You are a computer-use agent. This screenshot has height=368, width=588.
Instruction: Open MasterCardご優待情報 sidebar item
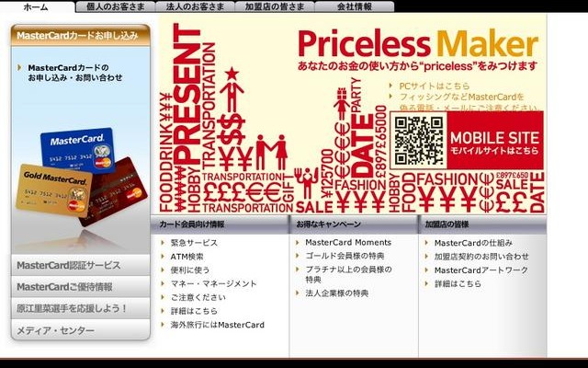click(x=81, y=287)
